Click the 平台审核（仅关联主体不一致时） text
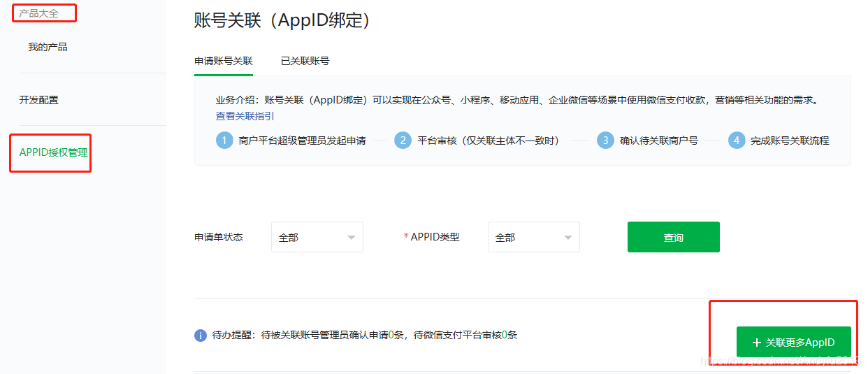The image size is (868, 374). (489, 141)
